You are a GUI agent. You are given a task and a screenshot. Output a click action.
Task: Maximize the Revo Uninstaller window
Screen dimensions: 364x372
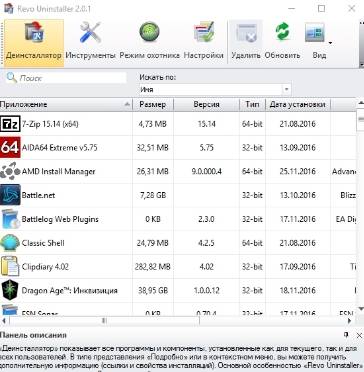tap(322, 8)
